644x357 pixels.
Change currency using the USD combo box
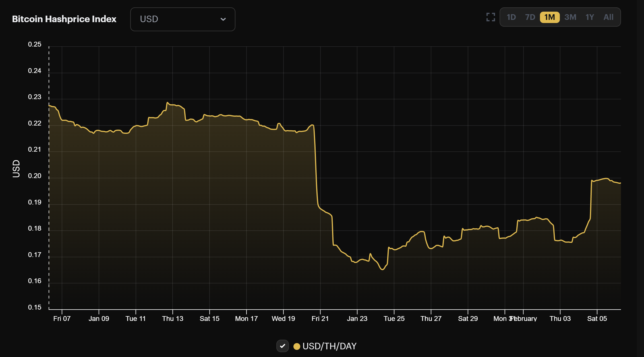click(x=183, y=19)
